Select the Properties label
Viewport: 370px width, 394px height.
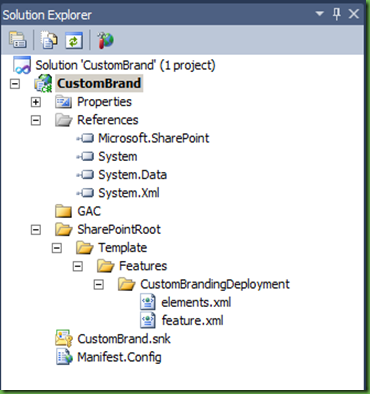(104, 102)
